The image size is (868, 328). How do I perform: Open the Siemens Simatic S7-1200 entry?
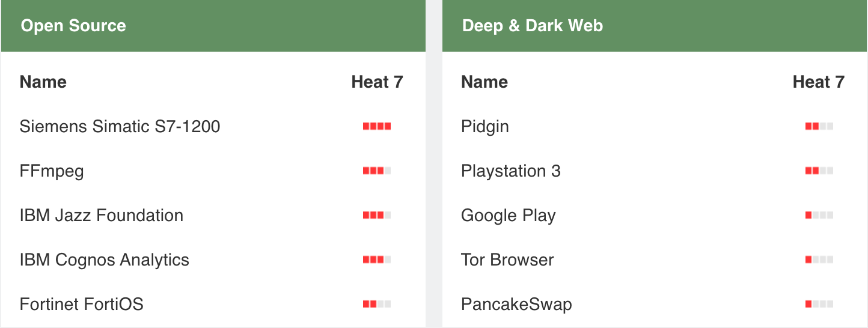pos(120,126)
